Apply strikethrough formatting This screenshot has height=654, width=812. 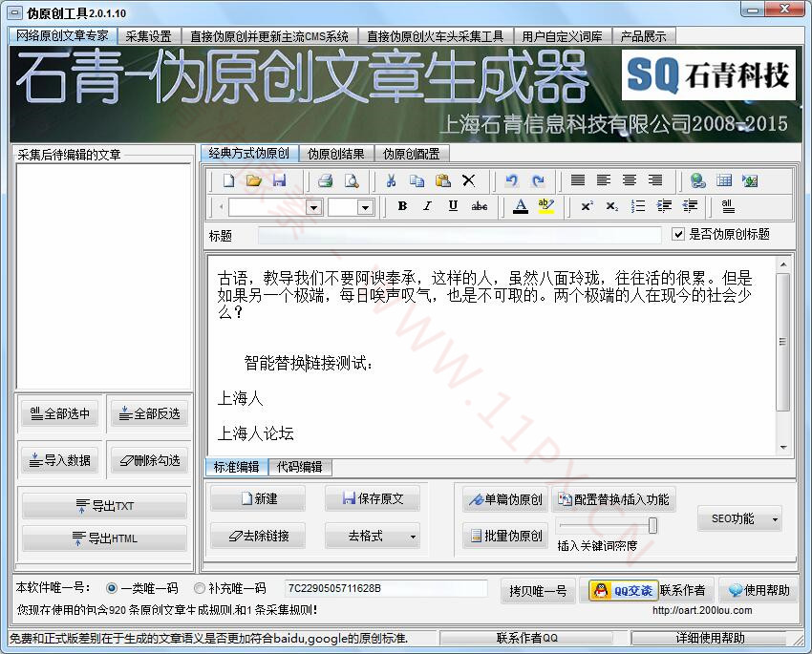point(479,206)
